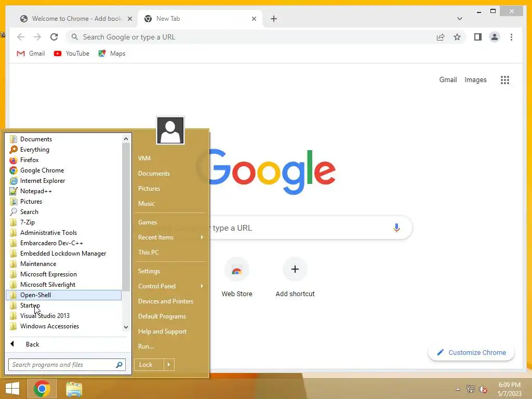Click the Windows Start button
This screenshot has width=532, height=399.
(12, 389)
